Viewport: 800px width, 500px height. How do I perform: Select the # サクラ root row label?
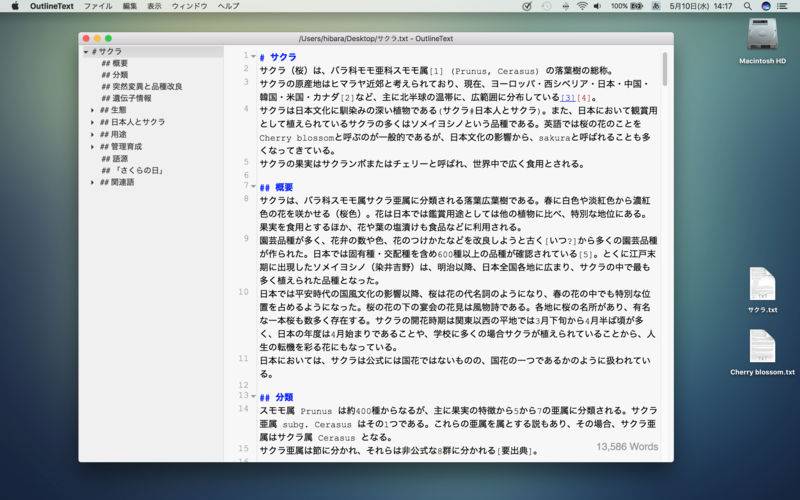click(x=107, y=52)
